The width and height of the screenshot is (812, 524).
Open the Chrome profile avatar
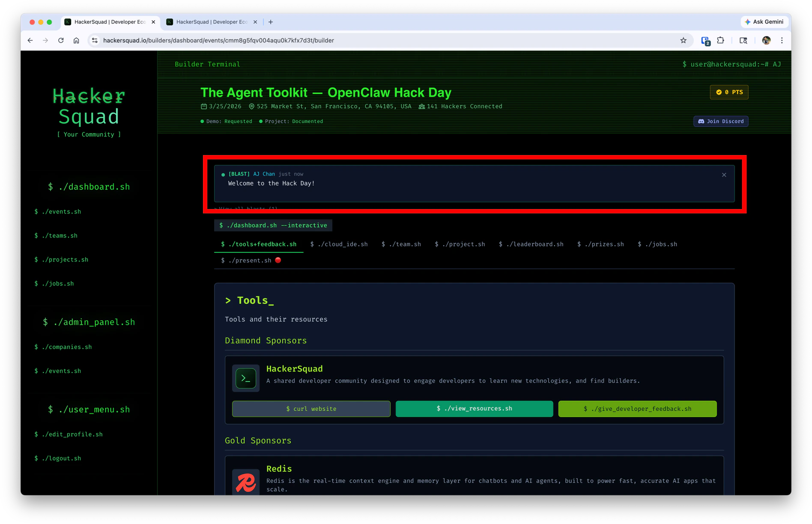766,40
